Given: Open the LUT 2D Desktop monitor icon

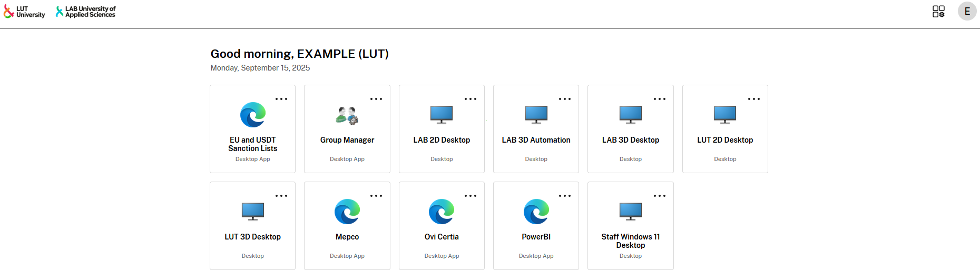Looking at the screenshot, I should pos(725,115).
